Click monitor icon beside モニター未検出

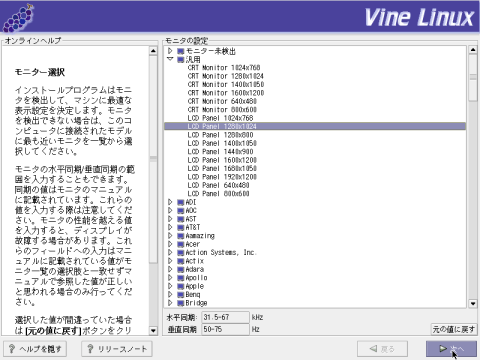181,51
